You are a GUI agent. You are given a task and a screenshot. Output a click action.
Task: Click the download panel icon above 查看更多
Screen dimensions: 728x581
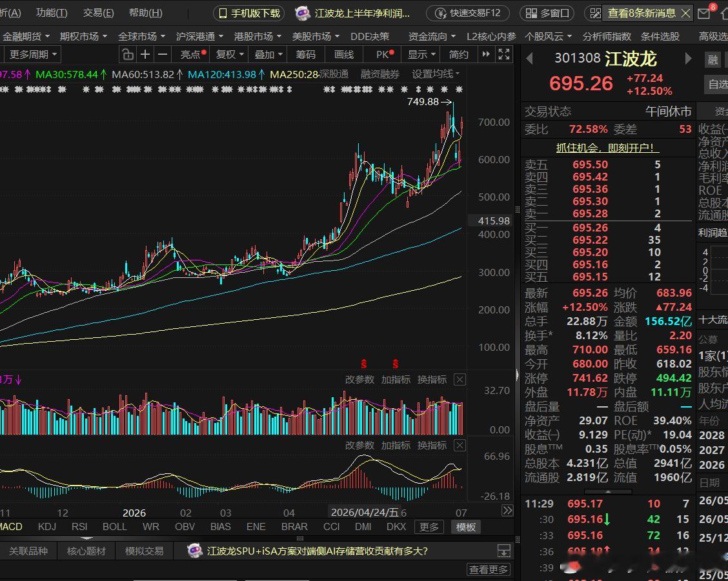[x=504, y=551]
